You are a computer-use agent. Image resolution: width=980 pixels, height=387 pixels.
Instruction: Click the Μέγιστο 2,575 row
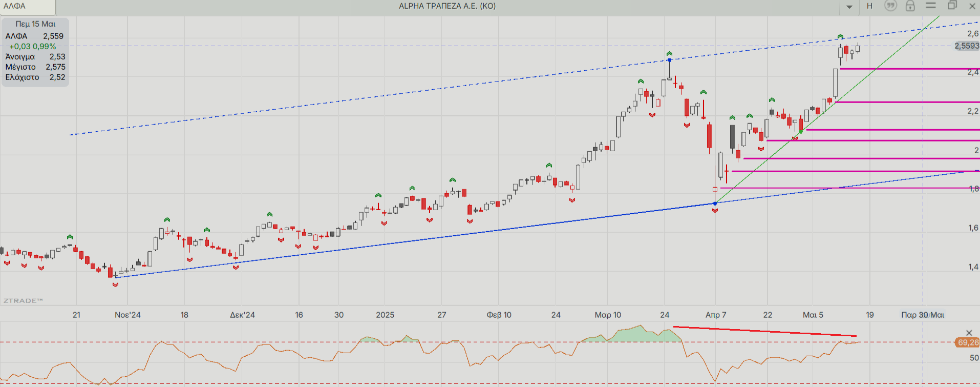[35, 67]
